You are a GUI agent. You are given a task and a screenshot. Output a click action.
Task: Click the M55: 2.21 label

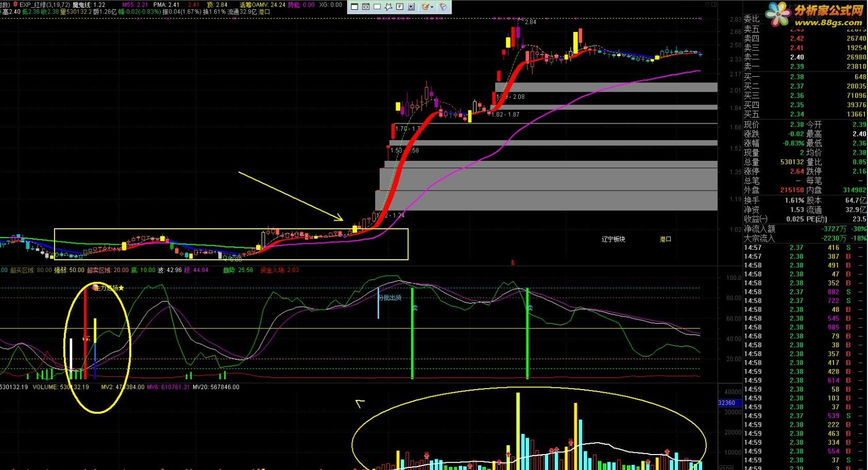[x=135, y=5]
